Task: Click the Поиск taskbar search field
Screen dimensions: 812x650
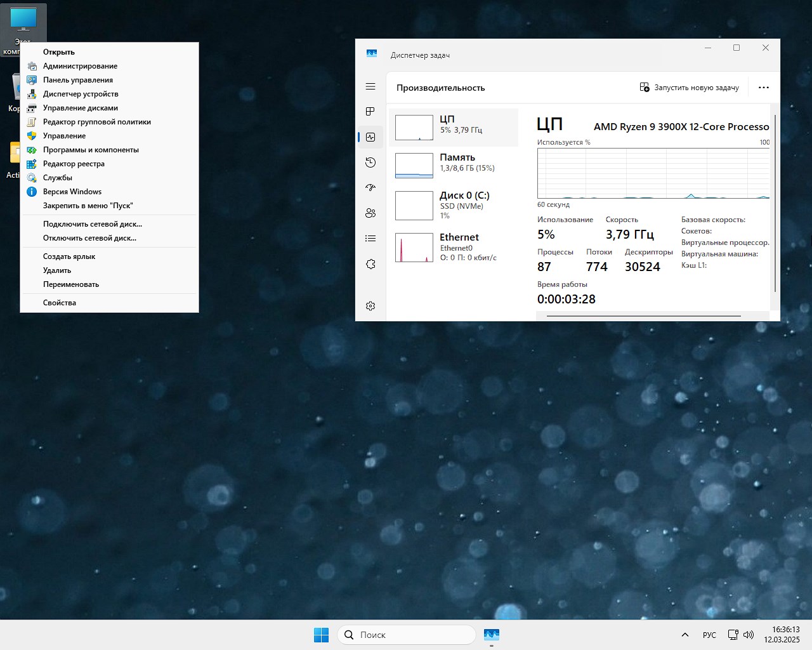Action: tap(407, 635)
